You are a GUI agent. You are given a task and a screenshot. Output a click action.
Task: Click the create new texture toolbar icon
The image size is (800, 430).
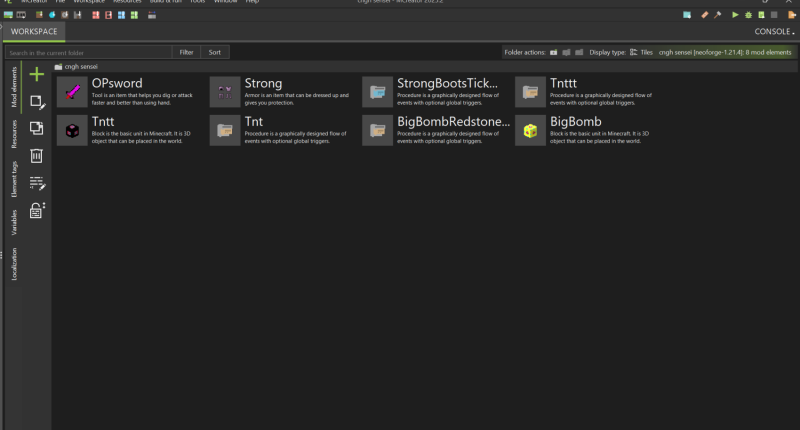[8, 15]
